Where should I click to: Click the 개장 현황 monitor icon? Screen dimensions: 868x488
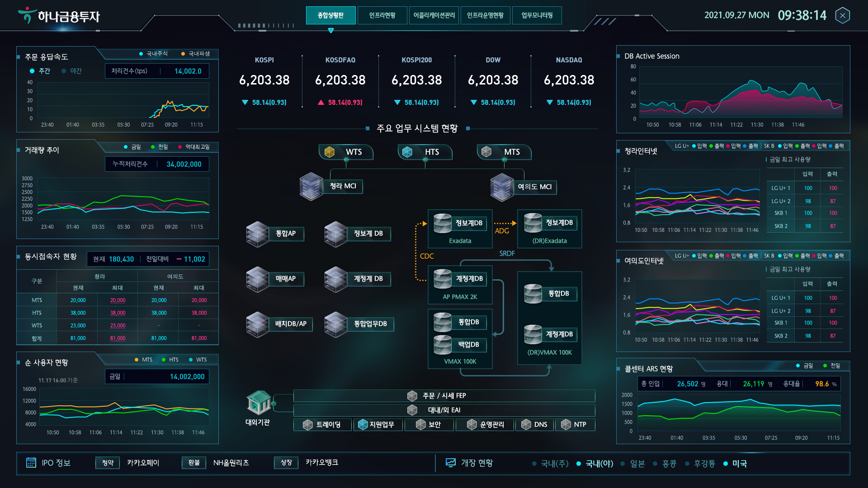[x=451, y=463]
